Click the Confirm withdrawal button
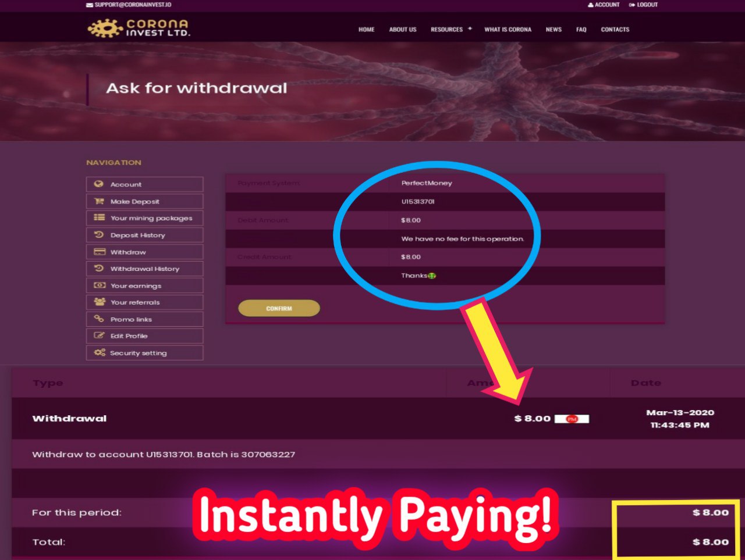Image resolution: width=745 pixels, height=560 pixels. pos(279,308)
